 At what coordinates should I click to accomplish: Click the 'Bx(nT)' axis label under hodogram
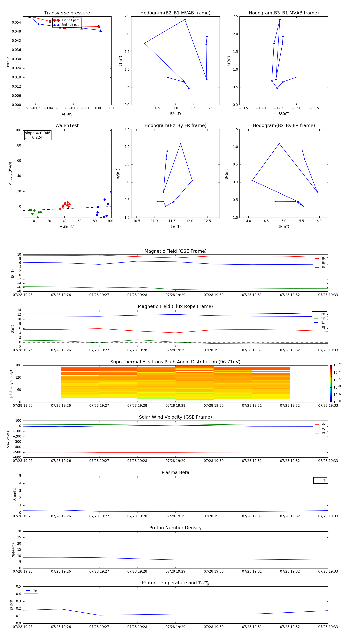pos(284,227)
